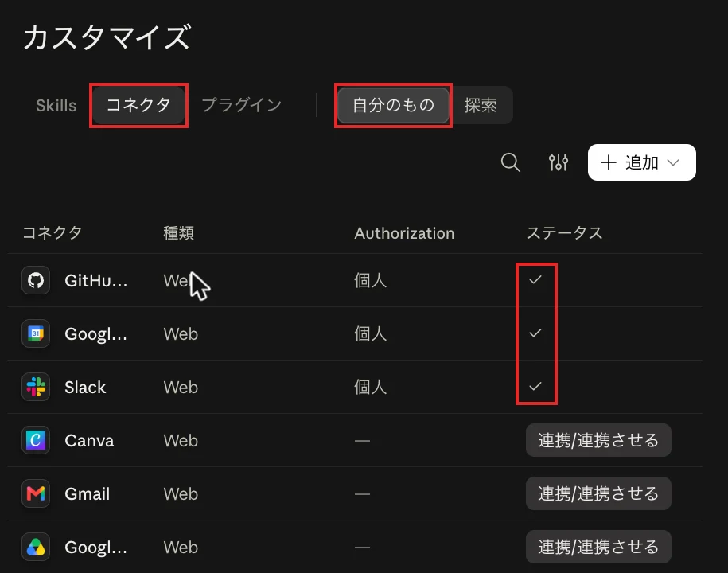Click 個人 in the GitHub row
The image size is (728, 573).
pos(370,280)
